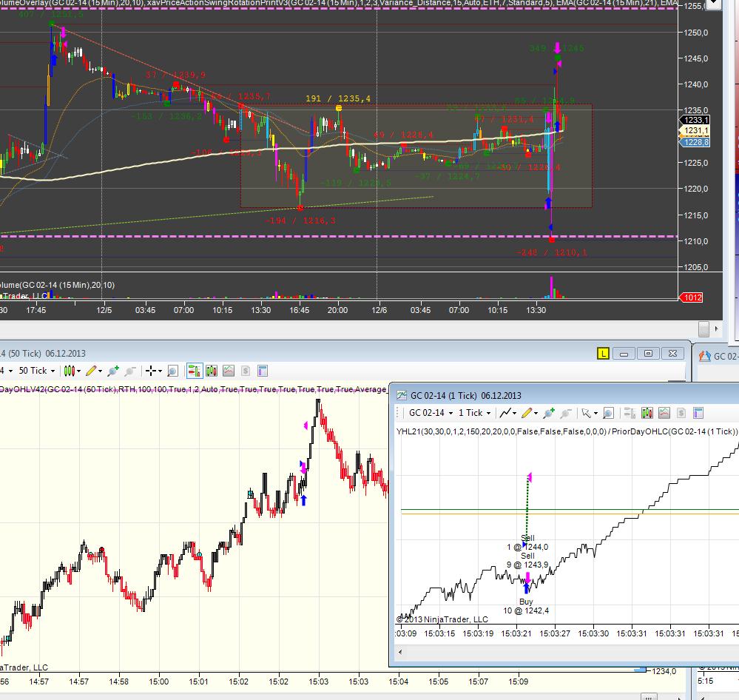
Task: Open Indicators dialog in 1 Tick window
Action: coord(664,414)
